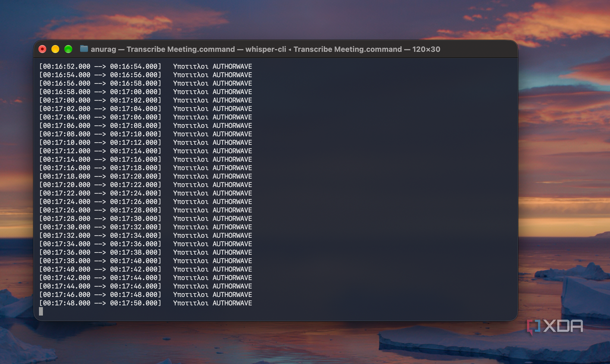Click the line beginning with 00:17:06.000
This screenshot has width=610, height=364.
[145, 126]
